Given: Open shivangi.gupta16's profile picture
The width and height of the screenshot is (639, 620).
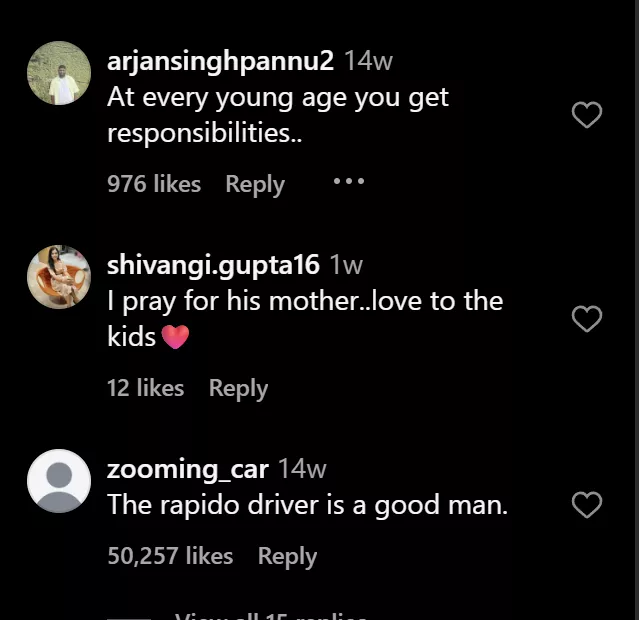Looking at the screenshot, I should (59, 277).
